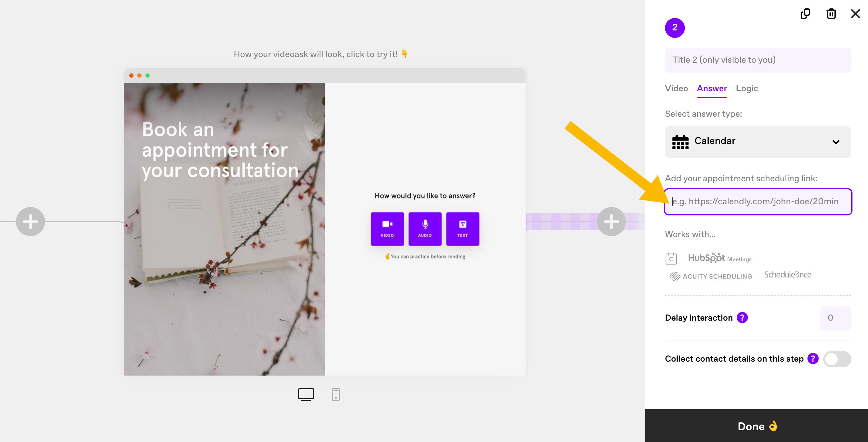Open Delay interaction help tooltip

[742, 317]
